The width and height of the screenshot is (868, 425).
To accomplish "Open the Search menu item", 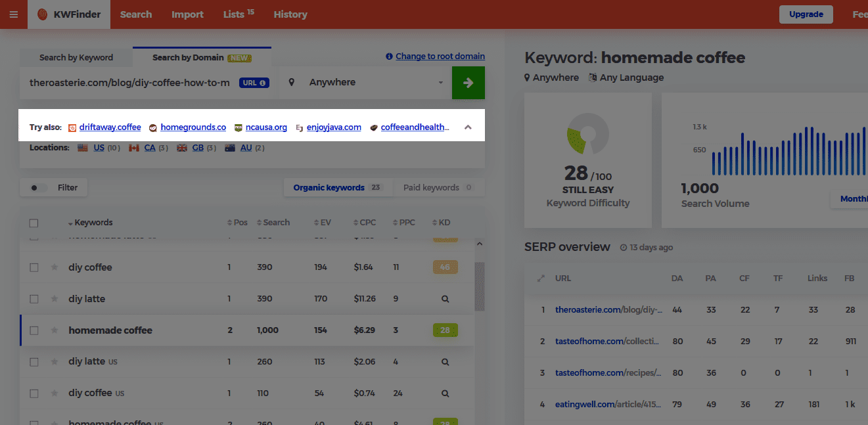I will pyautogui.click(x=136, y=14).
